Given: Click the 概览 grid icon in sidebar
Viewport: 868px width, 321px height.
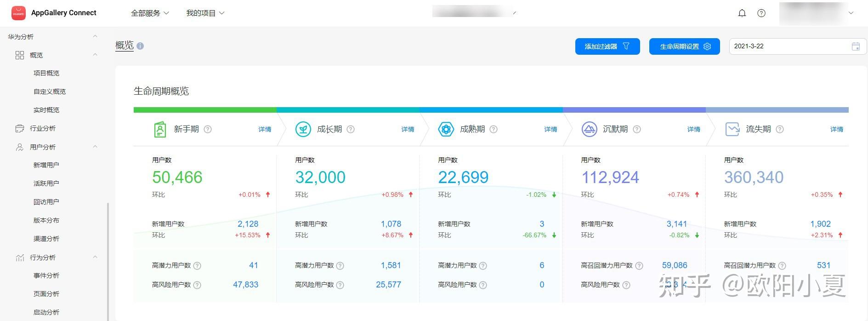Looking at the screenshot, I should click(20, 55).
